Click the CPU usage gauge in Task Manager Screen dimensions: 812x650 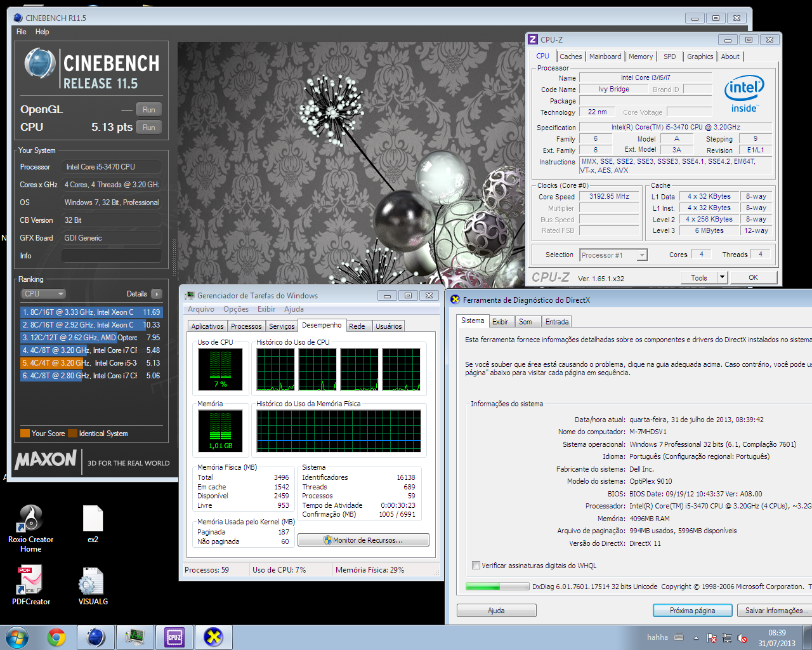pyautogui.click(x=220, y=369)
